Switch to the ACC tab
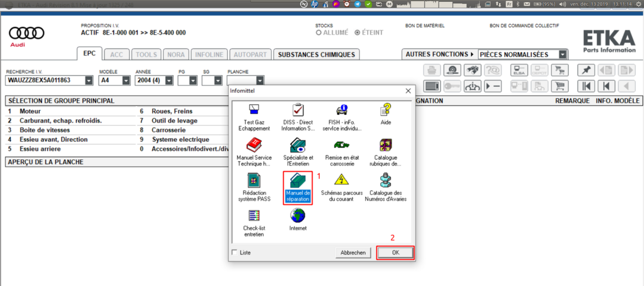This screenshot has width=644, height=286. (116, 54)
